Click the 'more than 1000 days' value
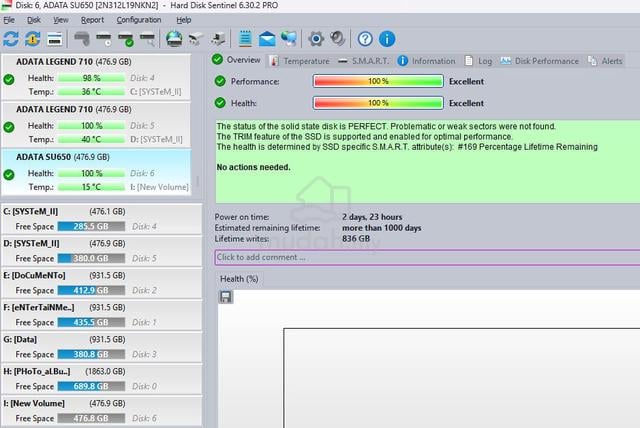Viewport: 640px width, 428px height. (382, 228)
